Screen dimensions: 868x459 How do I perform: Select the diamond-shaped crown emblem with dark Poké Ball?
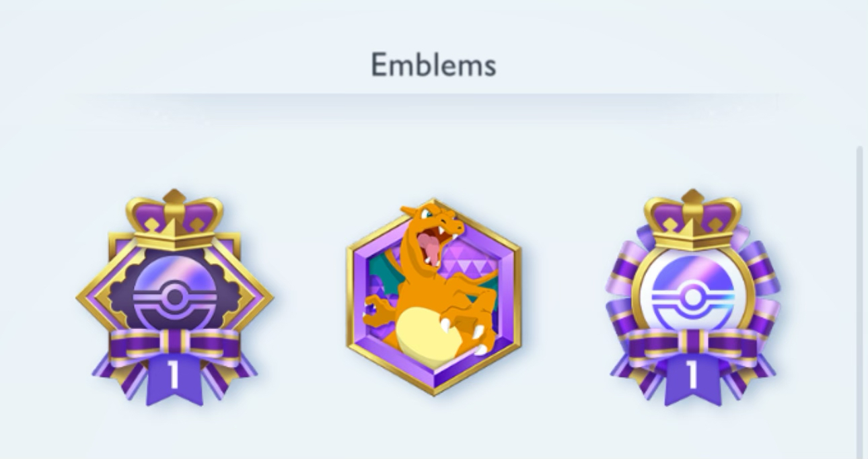(x=174, y=297)
